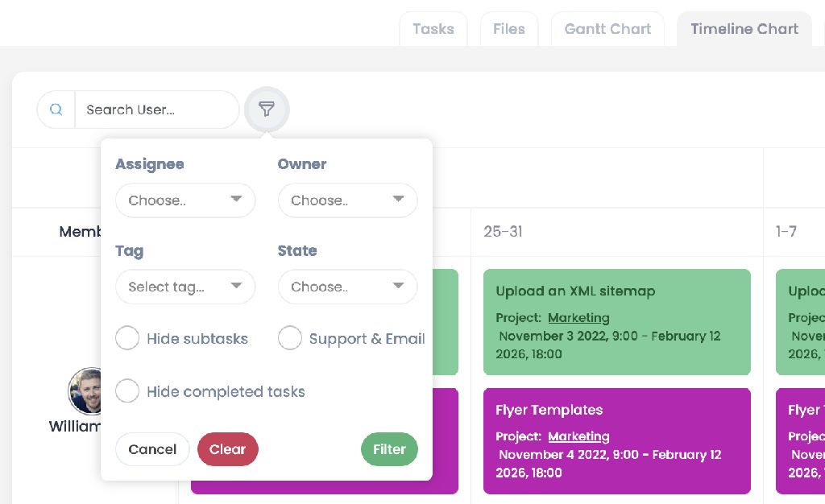Expand the State dropdown
The width and height of the screenshot is (825, 504).
coord(347,287)
